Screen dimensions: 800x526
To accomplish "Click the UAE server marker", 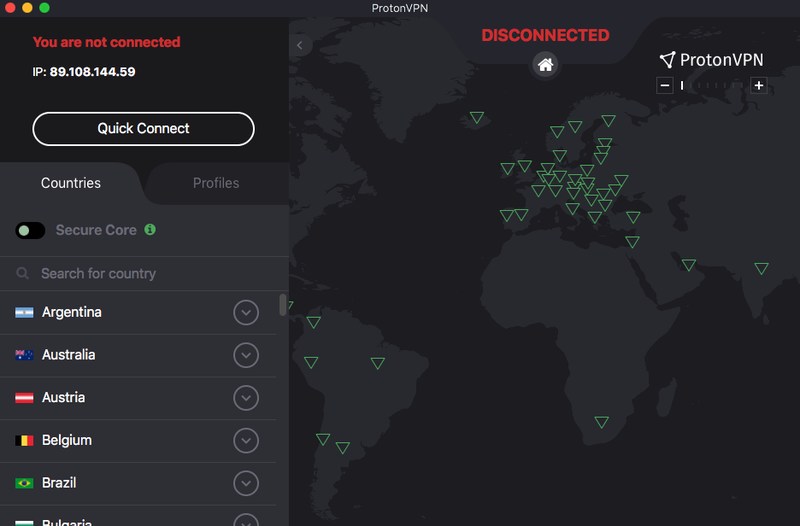I will (x=689, y=264).
